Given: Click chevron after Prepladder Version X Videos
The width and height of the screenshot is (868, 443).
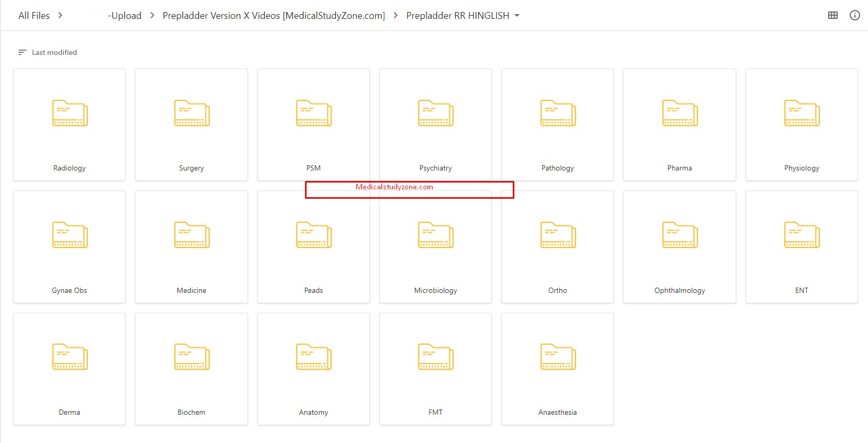Looking at the screenshot, I should (x=396, y=15).
